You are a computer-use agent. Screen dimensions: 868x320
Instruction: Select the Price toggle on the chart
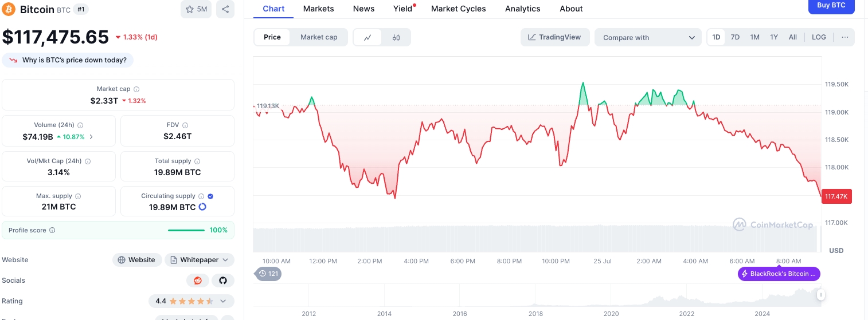point(272,37)
